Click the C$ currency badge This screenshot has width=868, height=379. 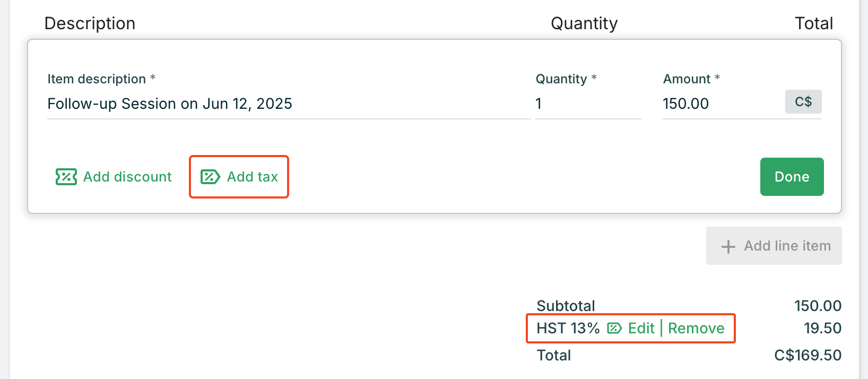click(x=803, y=102)
